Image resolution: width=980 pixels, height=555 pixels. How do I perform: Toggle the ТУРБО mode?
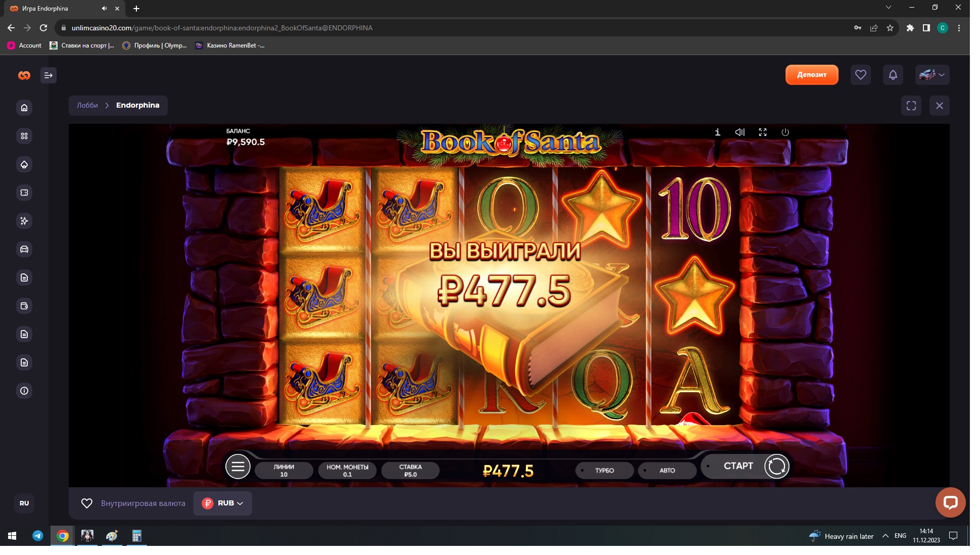tap(604, 470)
